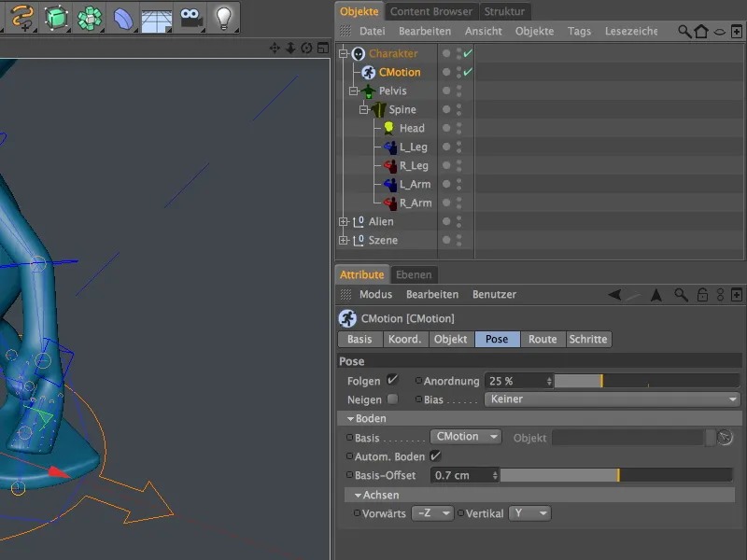Toggle the Autom. Boden checkbox
The image size is (747, 560).
[x=435, y=455]
